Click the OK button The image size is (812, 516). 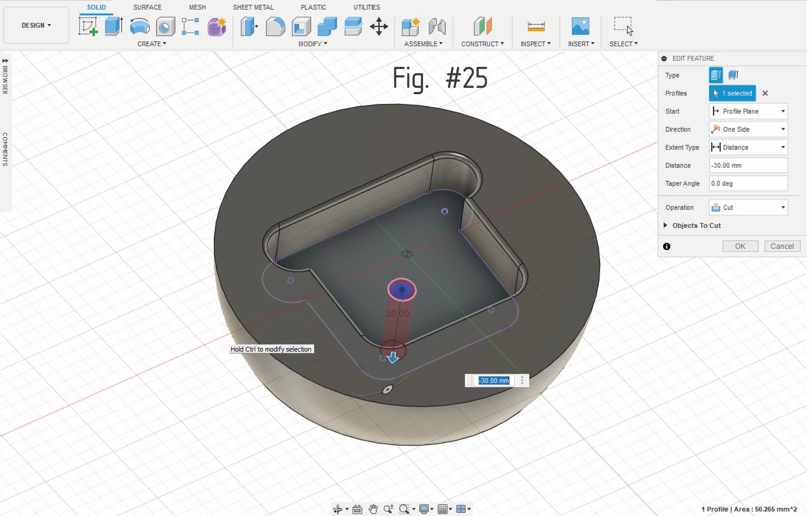(740, 246)
